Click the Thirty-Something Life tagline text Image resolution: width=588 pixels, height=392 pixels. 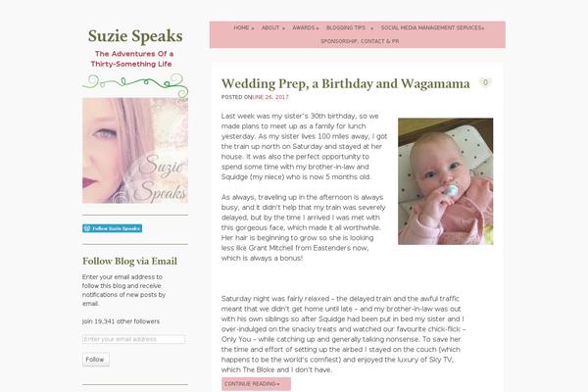(x=131, y=64)
